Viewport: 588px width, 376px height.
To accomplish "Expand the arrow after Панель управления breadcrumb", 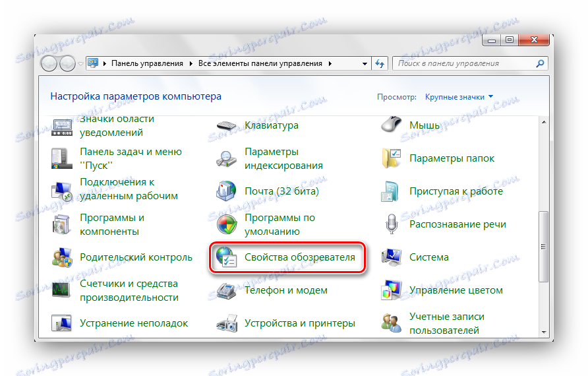I will [191, 63].
